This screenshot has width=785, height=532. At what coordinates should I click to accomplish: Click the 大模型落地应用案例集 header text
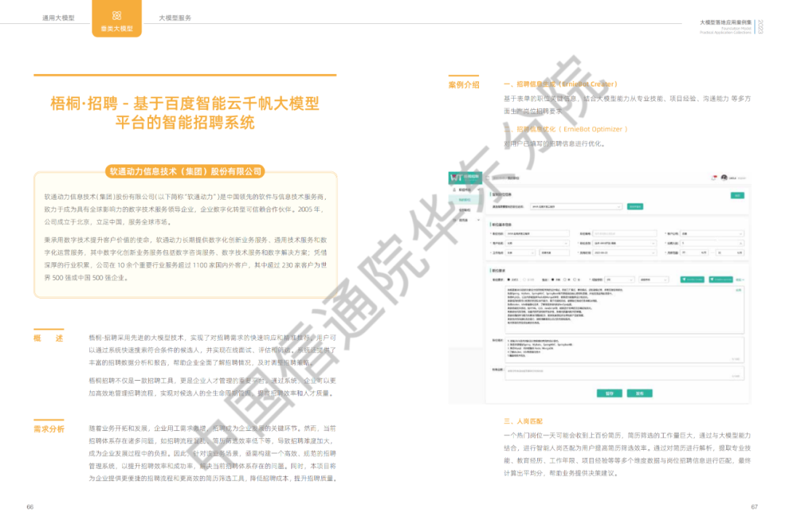coord(725,23)
